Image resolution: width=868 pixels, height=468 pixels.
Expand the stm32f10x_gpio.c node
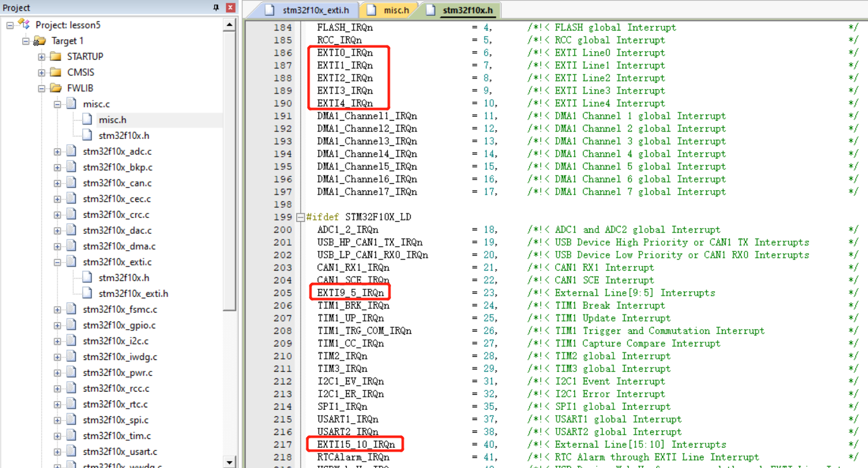(57, 325)
